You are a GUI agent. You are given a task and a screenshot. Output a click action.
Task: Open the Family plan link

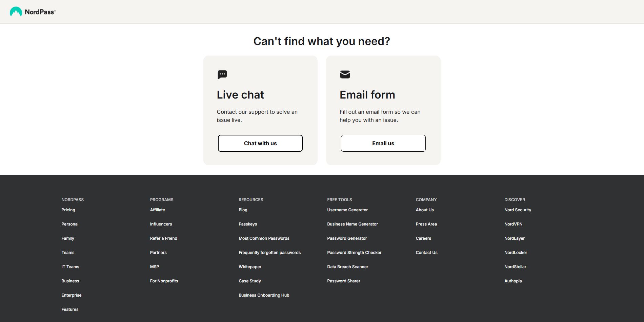[x=68, y=238]
